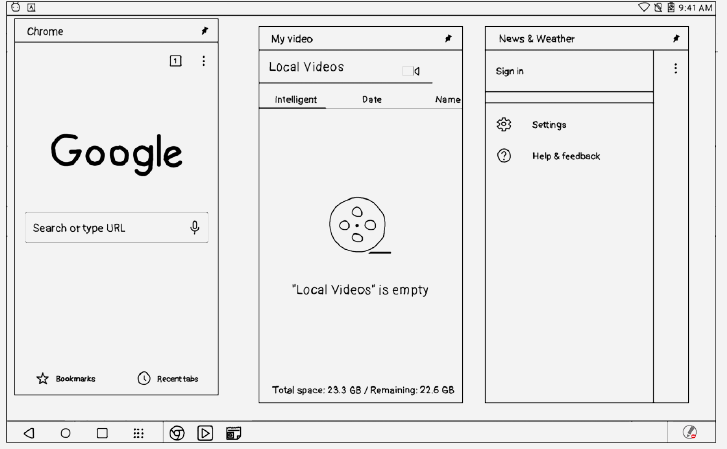The width and height of the screenshot is (727, 449).
Task: Click the Help question mark icon
Action: (x=504, y=155)
